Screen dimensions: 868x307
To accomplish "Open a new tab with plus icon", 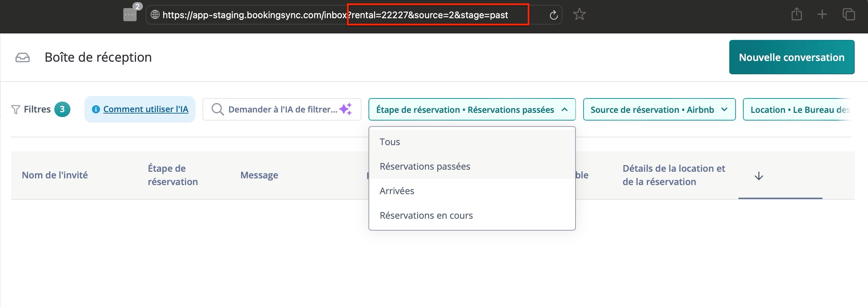I will coord(822,15).
